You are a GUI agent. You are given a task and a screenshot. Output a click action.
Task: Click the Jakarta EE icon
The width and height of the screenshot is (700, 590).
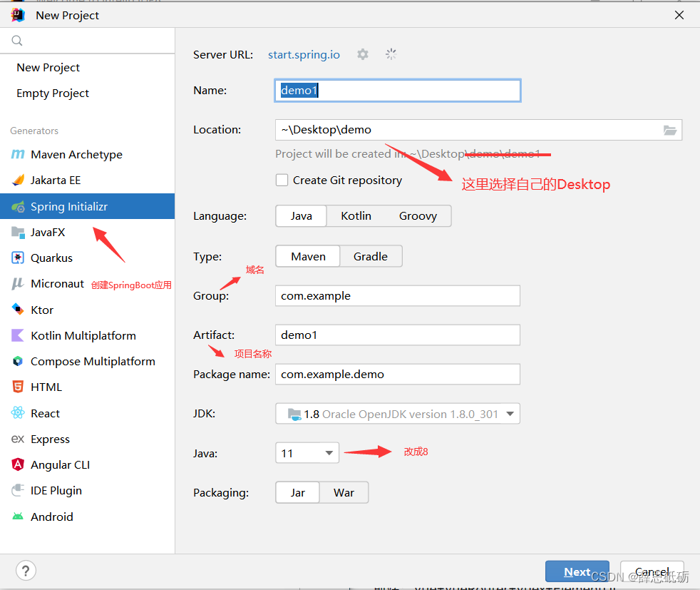click(18, 180)
